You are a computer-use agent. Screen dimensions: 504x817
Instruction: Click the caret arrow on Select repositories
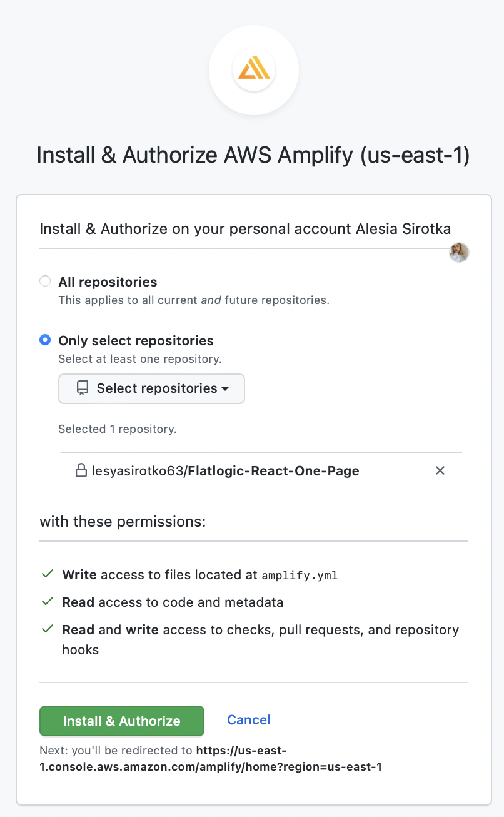pos(225,389)
